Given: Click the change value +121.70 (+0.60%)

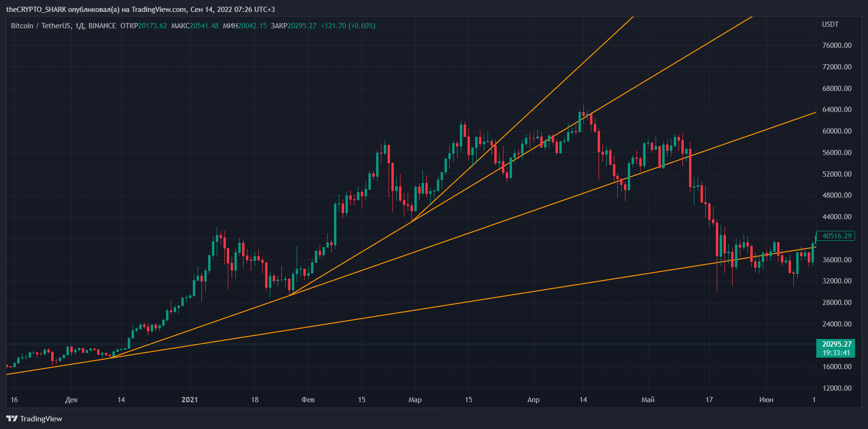Looking at the screenshot, I should [x=348, y=26].
